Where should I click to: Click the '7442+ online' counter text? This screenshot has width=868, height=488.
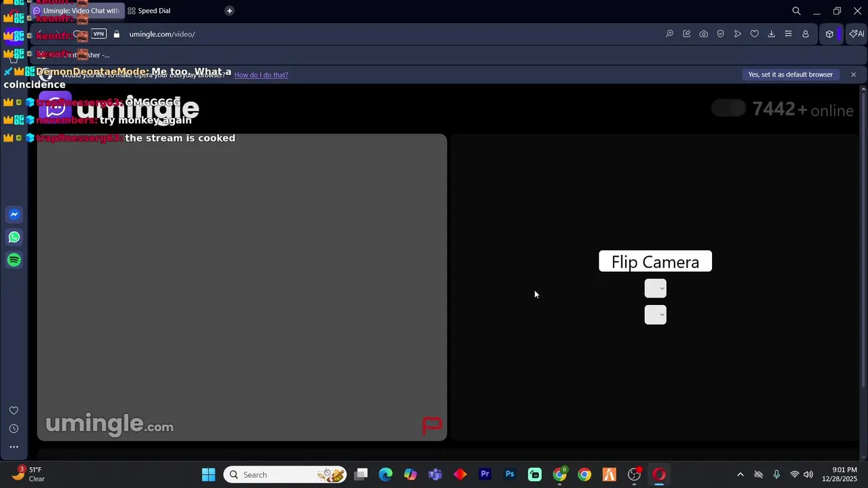pyautogui.click(x=803, y=110)
